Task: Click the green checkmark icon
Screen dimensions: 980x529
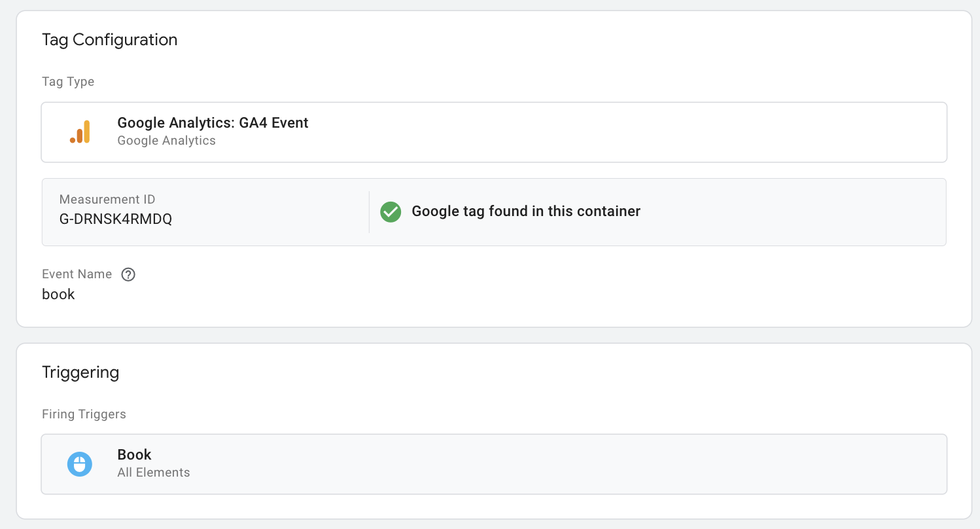Action: click(x=391, y=211)
